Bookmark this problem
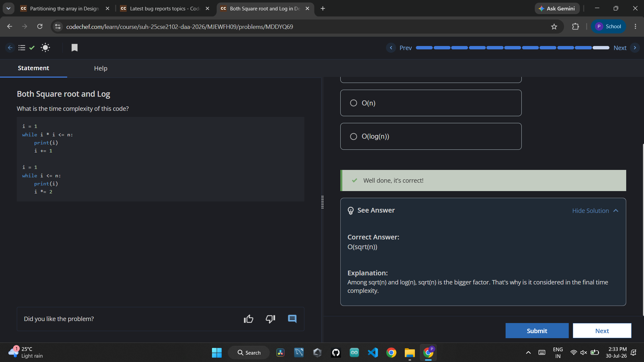This screenshot has width=644, height=362. pyautogui.click(x=74, y=48)
